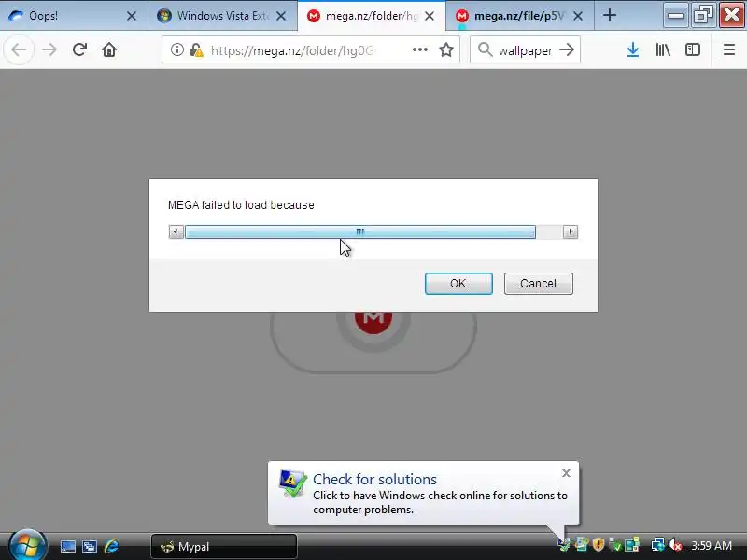Click OK in the MEGA failed dialog
747x560 pixels.
click(458, 284)
